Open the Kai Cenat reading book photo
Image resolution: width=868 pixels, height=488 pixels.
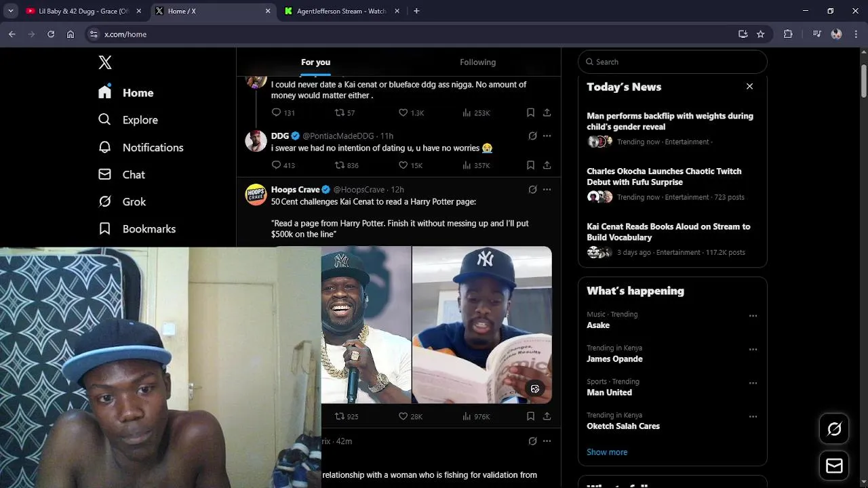[482, 325]
